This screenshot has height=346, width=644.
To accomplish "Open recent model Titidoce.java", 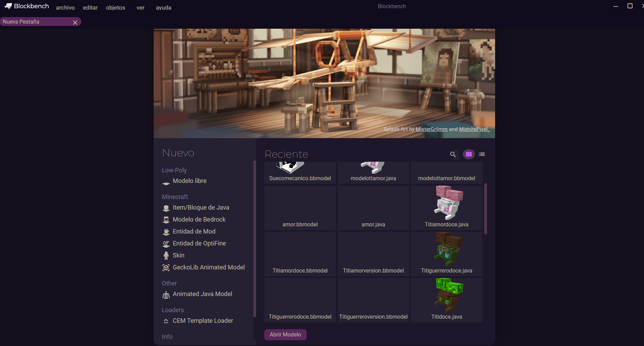I will pos(447,300).
